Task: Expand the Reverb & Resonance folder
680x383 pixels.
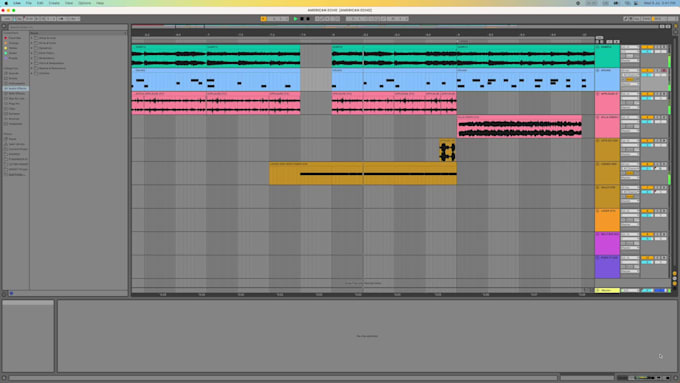Action: tap(32, 68)
